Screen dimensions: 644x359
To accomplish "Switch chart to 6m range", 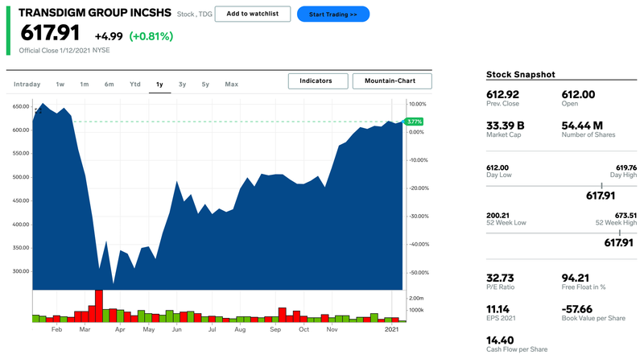I will pos(109,85).
